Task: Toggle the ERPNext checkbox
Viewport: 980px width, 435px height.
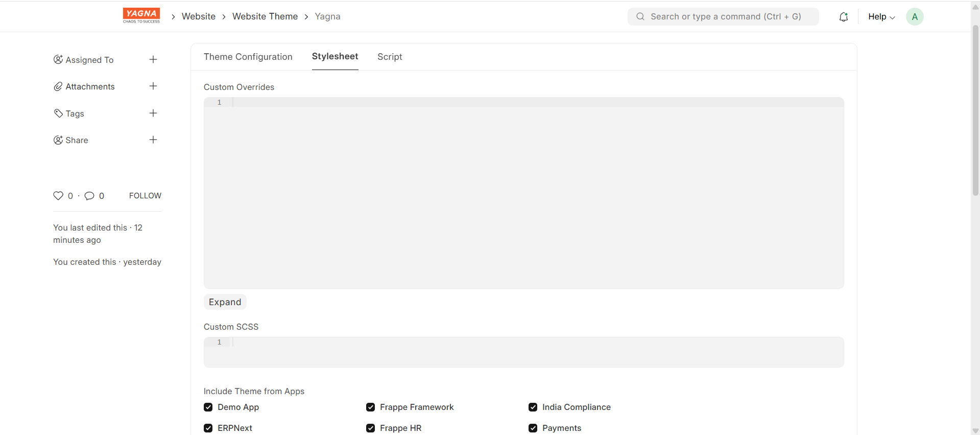Action: (x=208, y=428)
